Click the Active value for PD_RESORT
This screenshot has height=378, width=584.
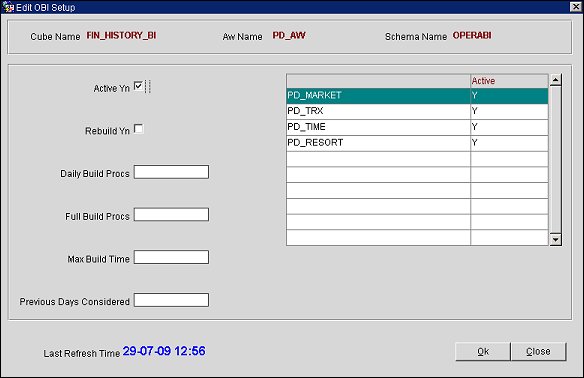click(509, 143)
